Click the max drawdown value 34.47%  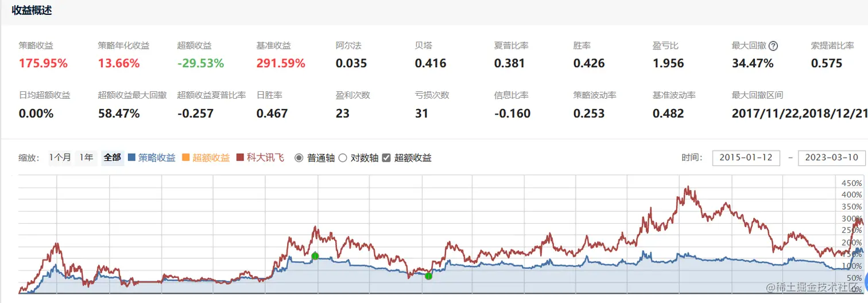click(x=753, y=63)
